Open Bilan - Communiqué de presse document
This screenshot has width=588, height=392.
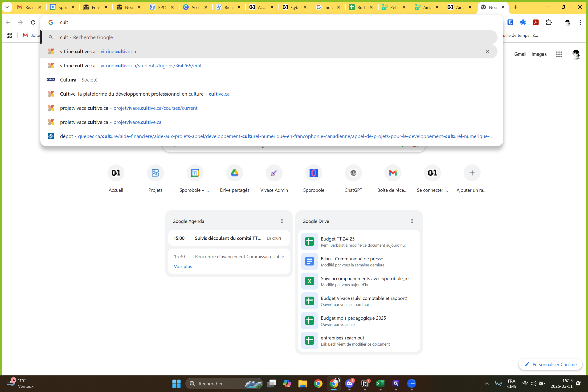(x=359, y=261)
